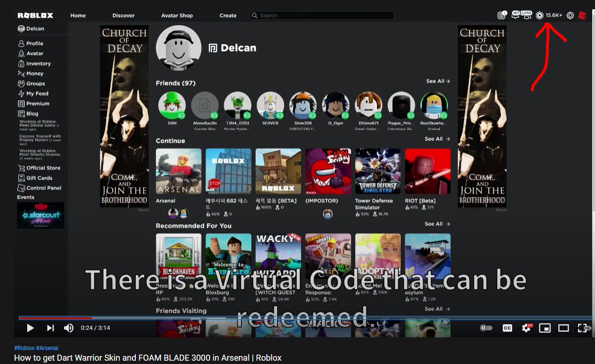Enter full screen mode

click(x=582, y=328)
